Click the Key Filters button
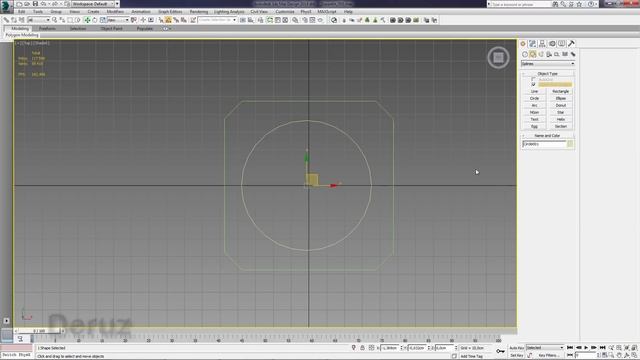The image size is (640, 360). point(548,356)
